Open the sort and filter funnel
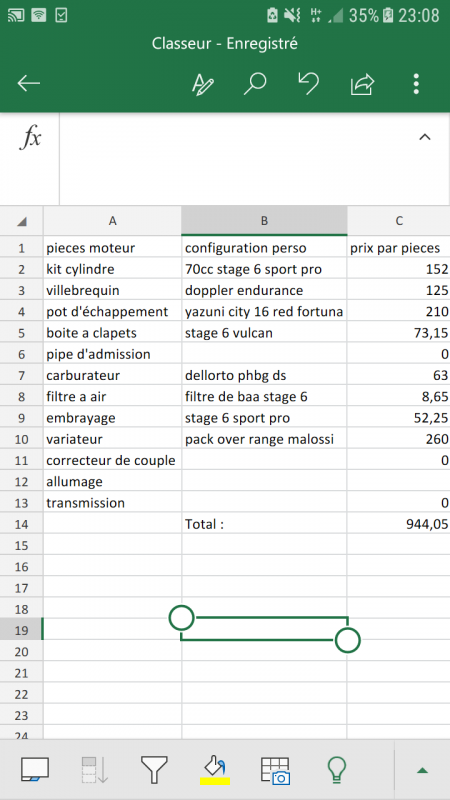The height and width of the screenshot is (800, 450). pos(154,770)
